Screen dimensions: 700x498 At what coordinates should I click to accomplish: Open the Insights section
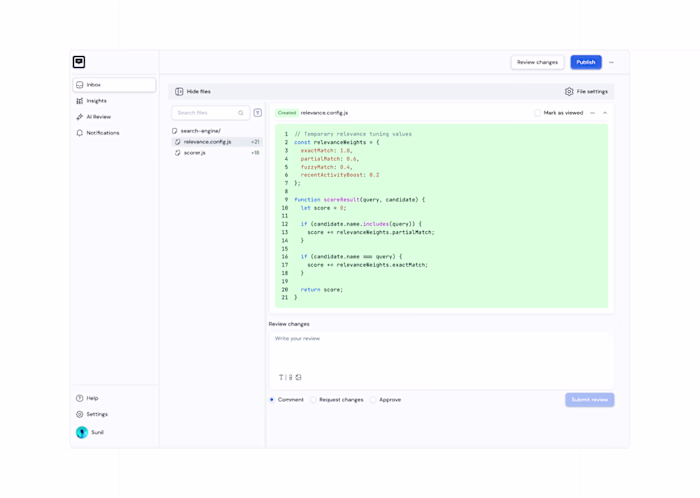pyautogui.click(x=114, y=101)
